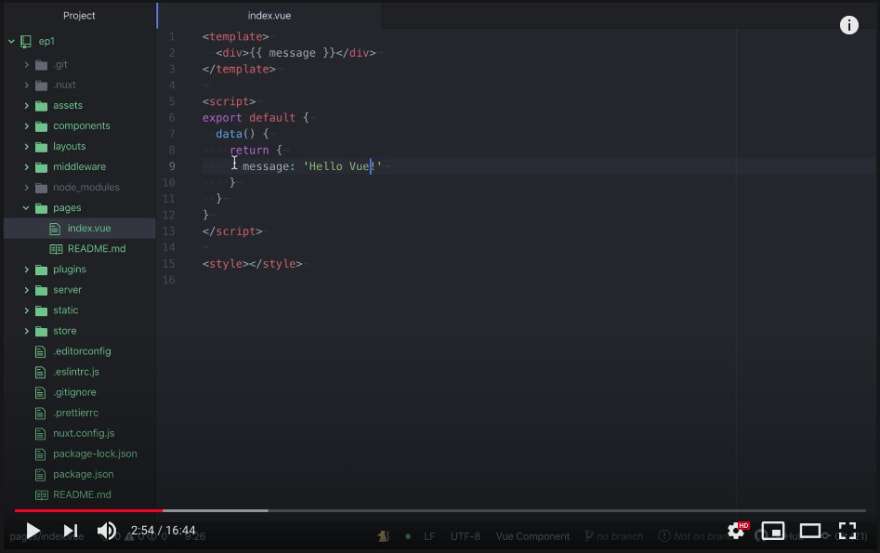
Task: Expand the .nuxt folder
Action: point(26,85)
